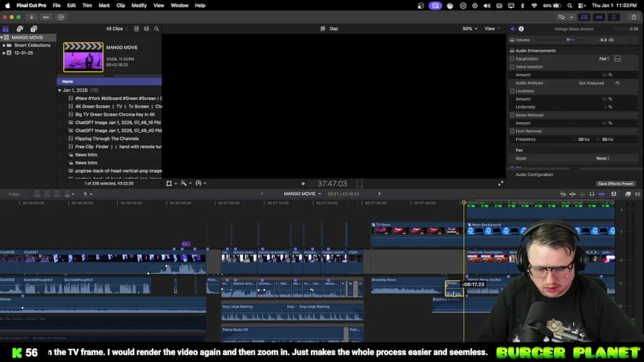The width and height of the screenshot is (644, 362).
Task: Open the viewer View options dropdown
Action: (x=492, y=29)
